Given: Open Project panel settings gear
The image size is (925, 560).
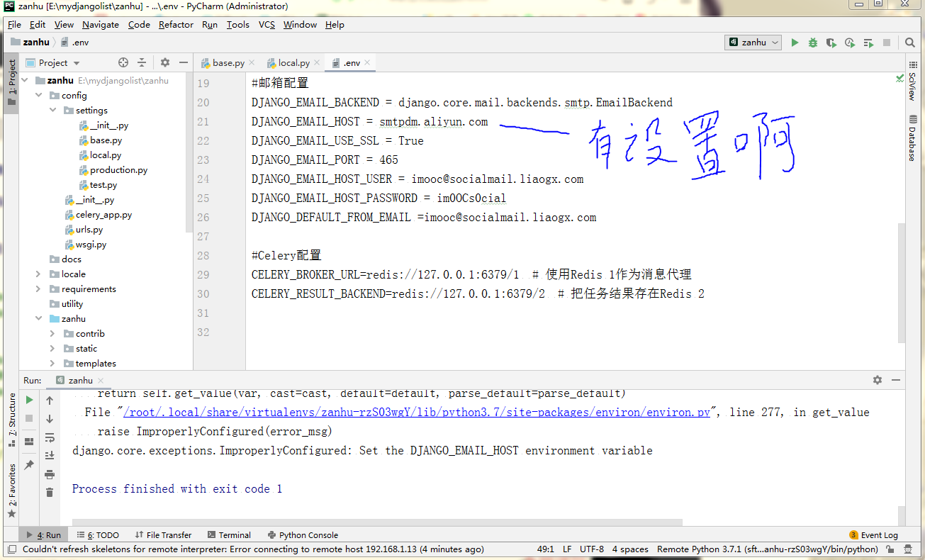Looking at the screenshot, I should (165, 62).
